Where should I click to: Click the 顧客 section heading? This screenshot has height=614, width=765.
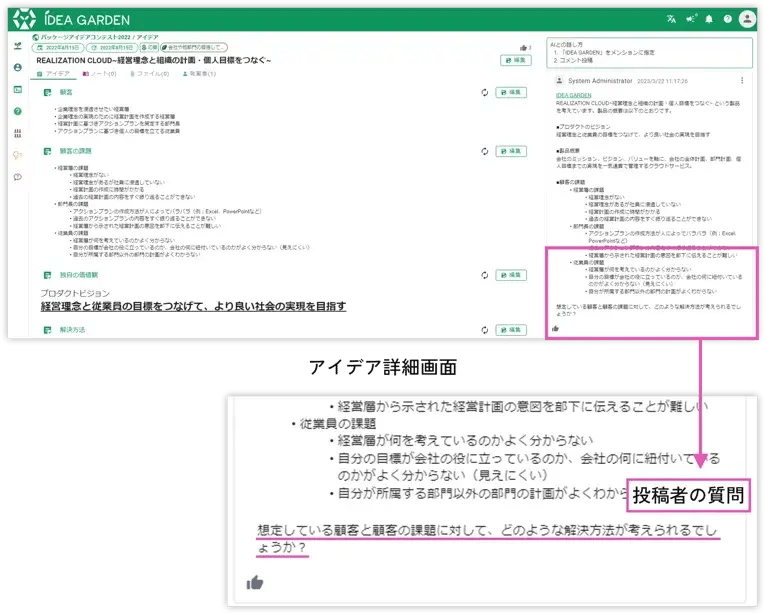[66, 92]
